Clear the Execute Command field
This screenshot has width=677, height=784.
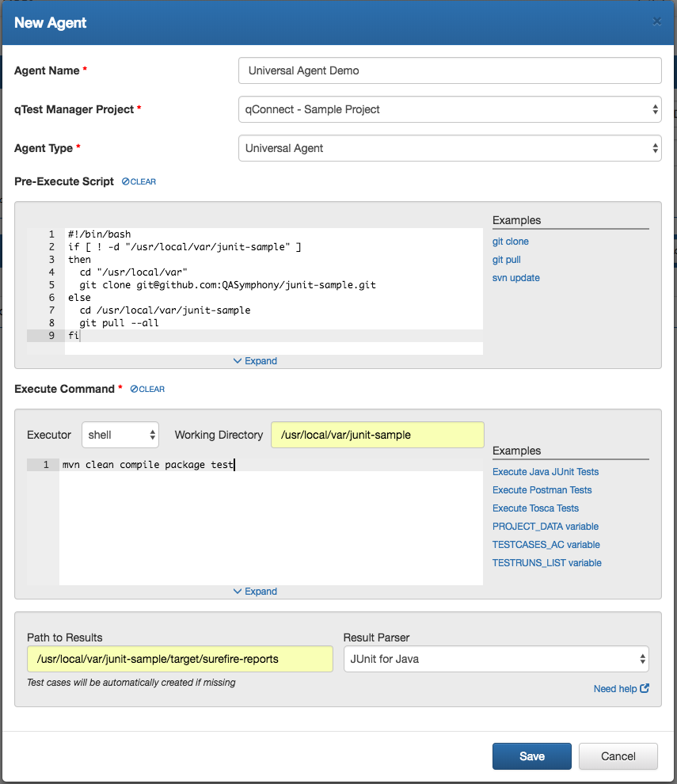[x=147, y=389]
